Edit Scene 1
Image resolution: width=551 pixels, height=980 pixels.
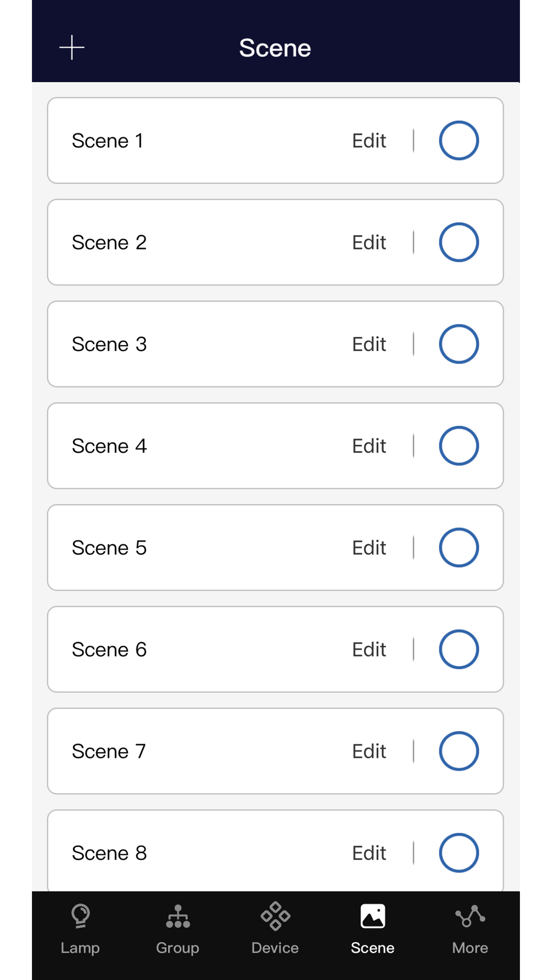pos(369,141)
